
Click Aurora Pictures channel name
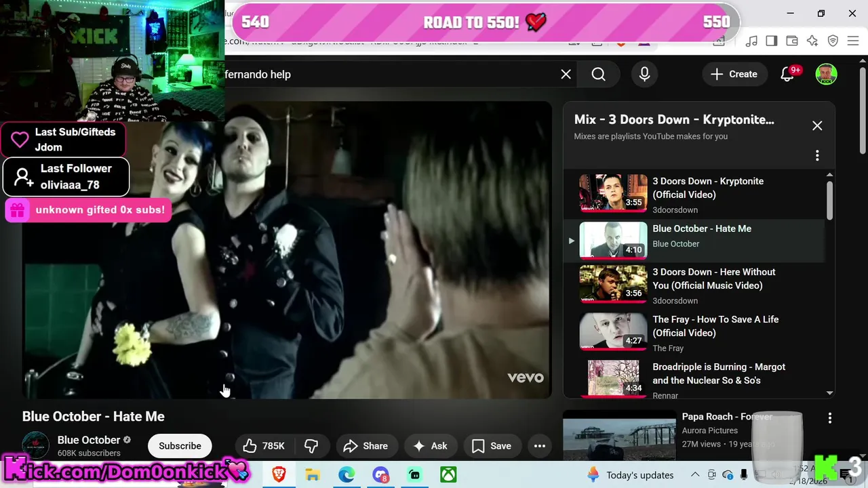click(710, 430)
